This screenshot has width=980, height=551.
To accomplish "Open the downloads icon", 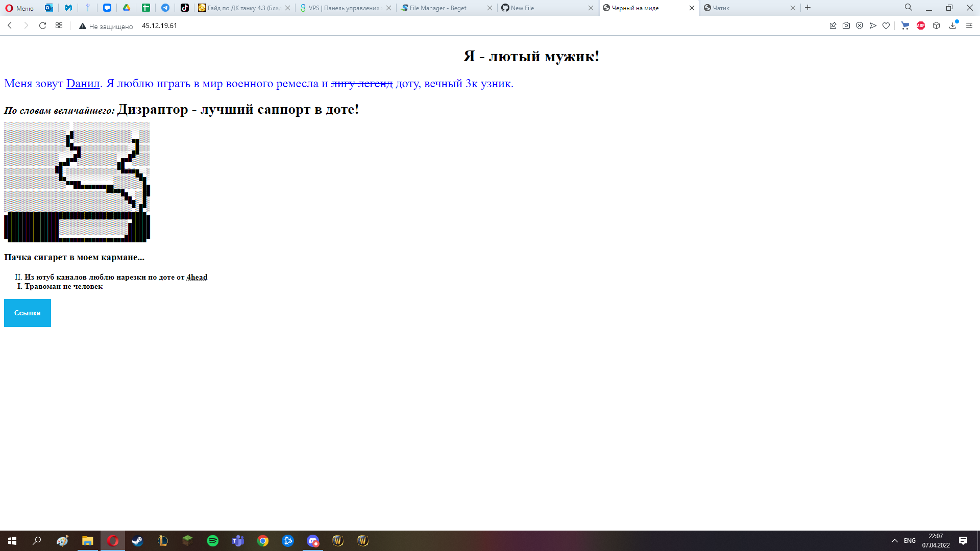I will pyautogui.click(x=952, y=26).
